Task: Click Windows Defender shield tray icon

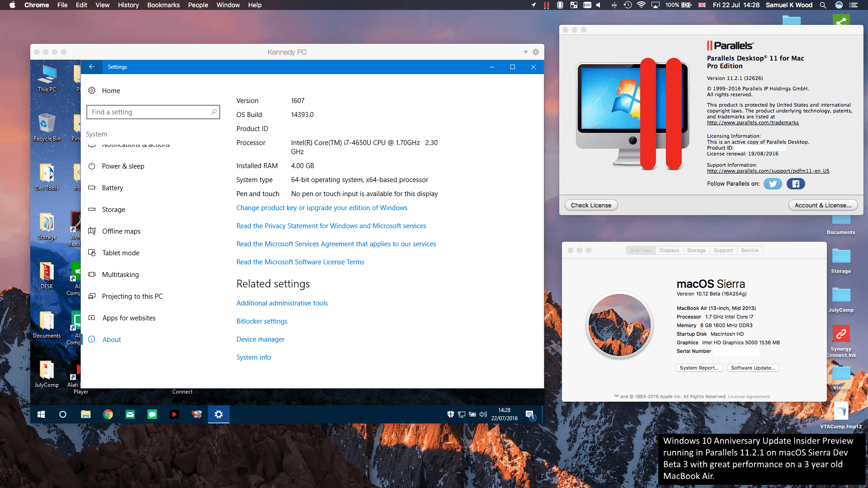Action: [x=451, y=414]
